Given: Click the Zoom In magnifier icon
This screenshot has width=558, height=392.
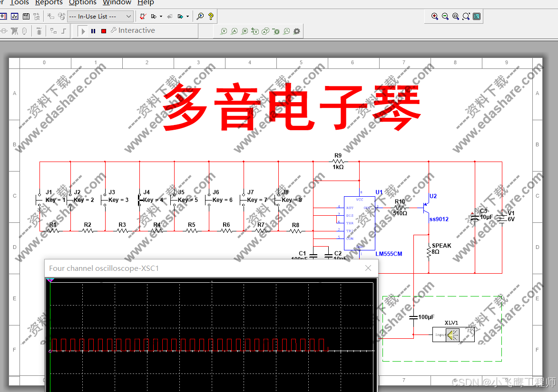Looking at the screenshot, I should 434,16.
